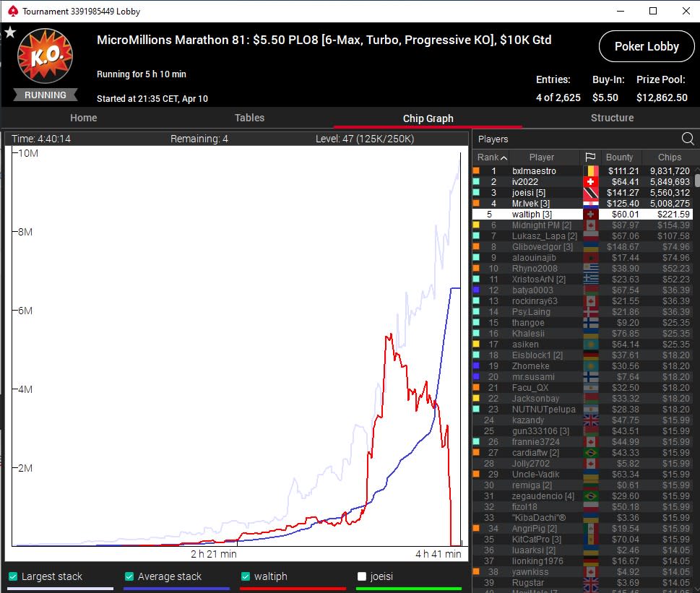Open the player search magnifier
The image size is (700, 593).
pos(688,139)
